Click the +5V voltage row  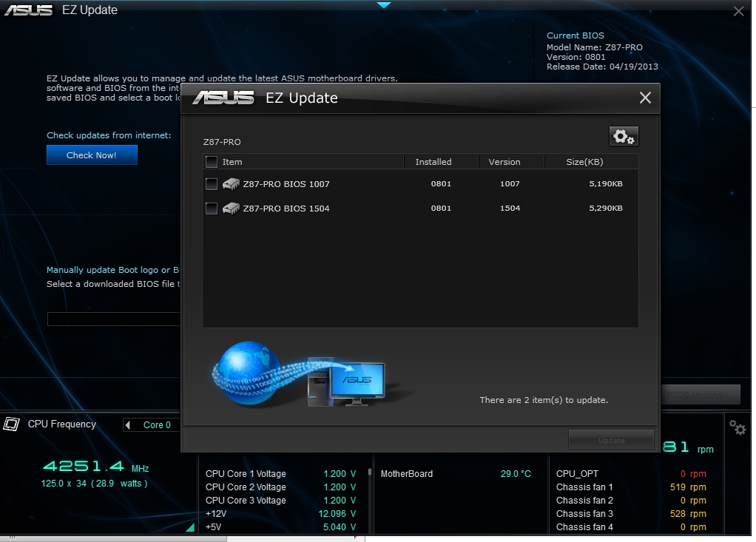coord(280,527)
